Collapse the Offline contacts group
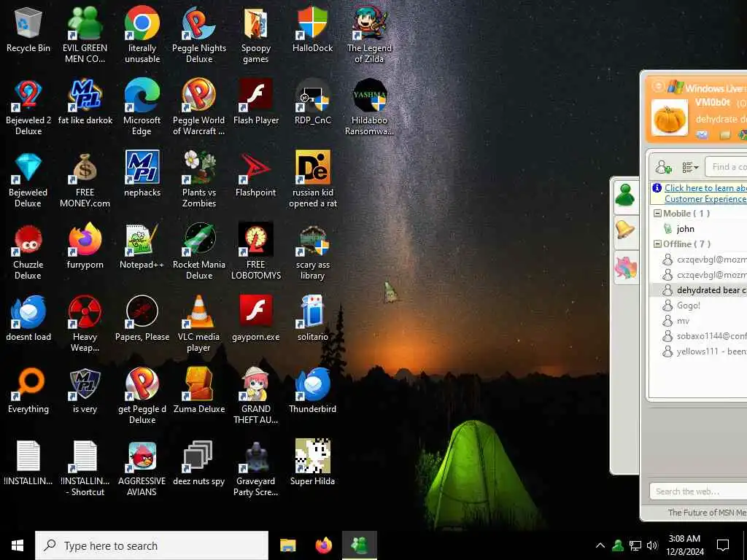 657,244
